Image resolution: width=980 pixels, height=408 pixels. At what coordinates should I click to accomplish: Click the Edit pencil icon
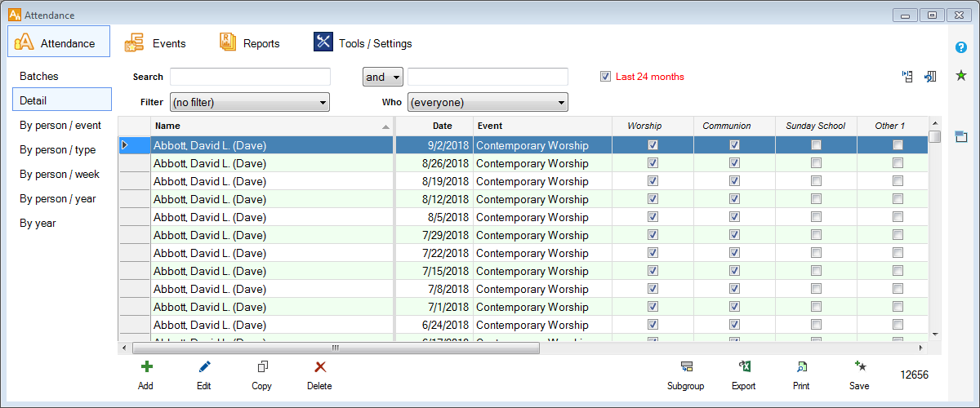[204, 367]
